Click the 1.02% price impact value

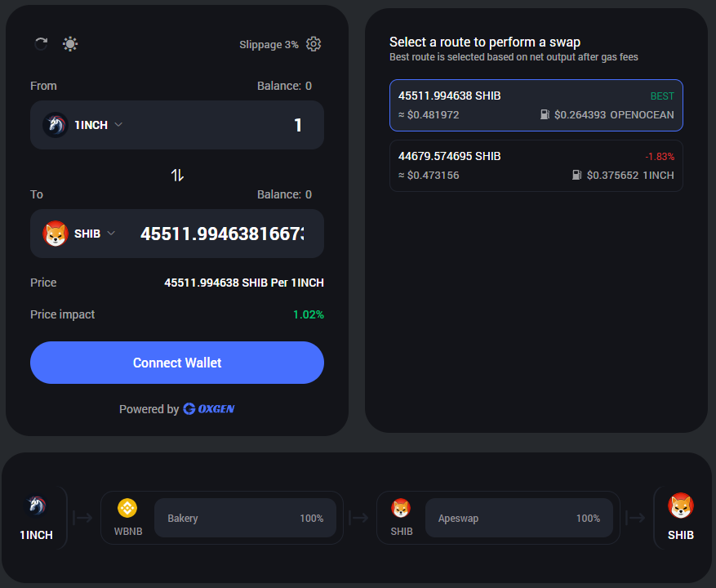(x=309, y=314)
